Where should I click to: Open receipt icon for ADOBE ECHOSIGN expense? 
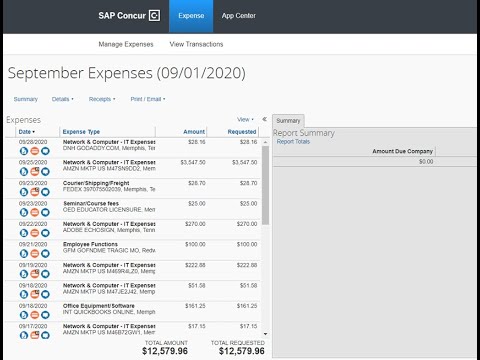tap(24, 233)
